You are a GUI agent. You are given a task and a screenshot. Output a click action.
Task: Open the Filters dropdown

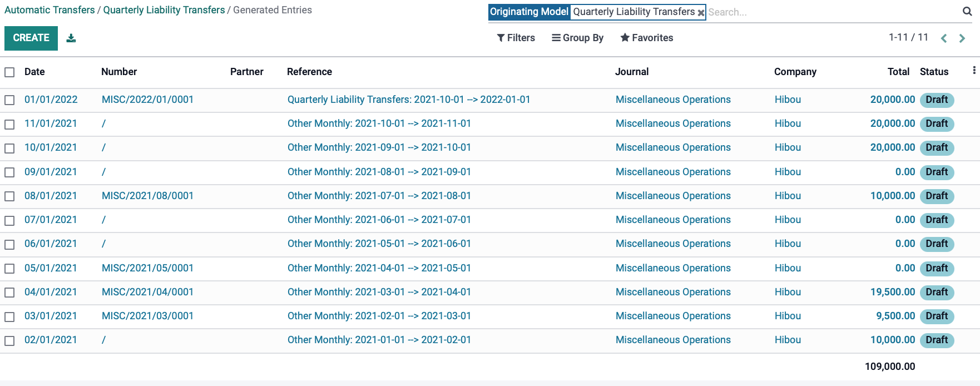click(516, 38)
